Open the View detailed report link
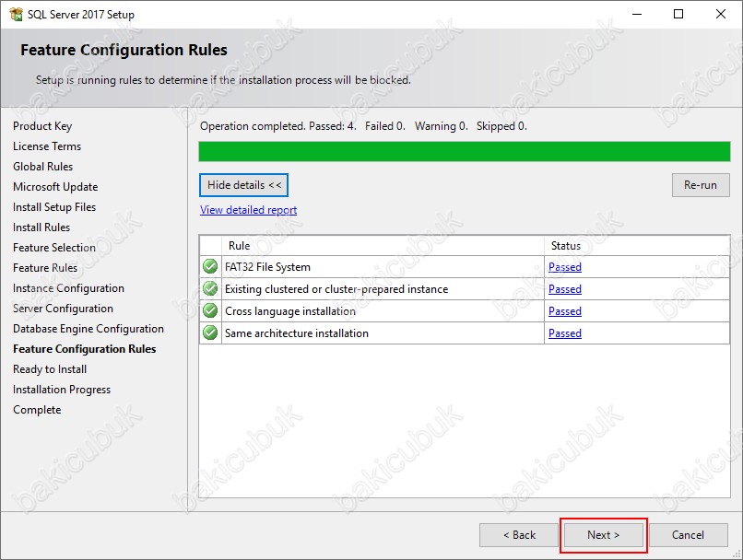 point(248,210)
